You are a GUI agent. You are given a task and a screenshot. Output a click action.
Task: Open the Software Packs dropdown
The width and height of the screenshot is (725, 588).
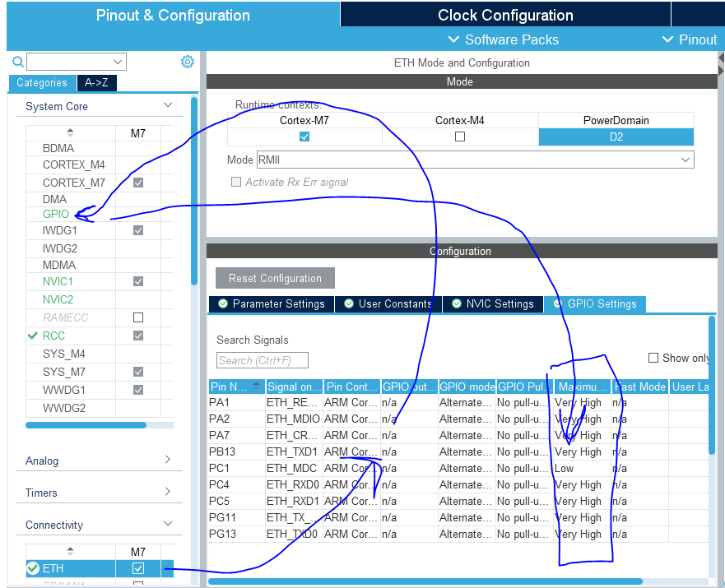tap(504, 39)
